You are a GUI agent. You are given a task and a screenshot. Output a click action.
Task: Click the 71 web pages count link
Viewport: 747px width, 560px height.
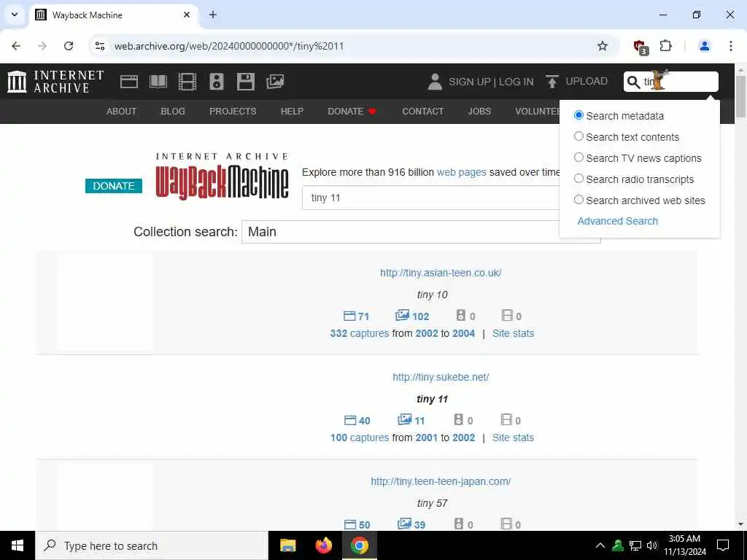pyautogui.click(x=356, y=316)
